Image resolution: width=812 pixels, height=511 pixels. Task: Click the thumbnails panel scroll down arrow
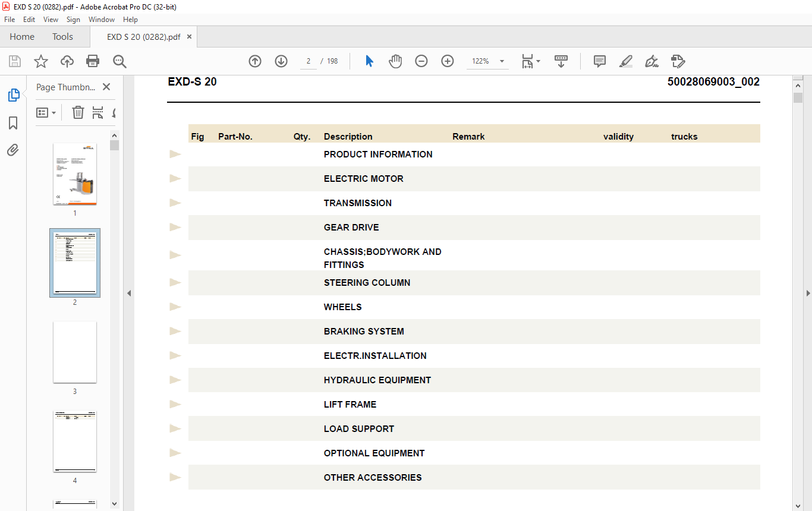pos(115,503)
